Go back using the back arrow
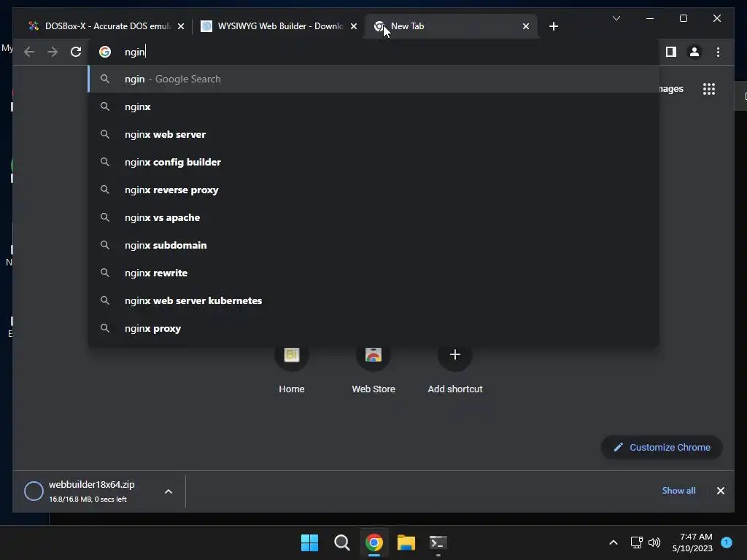747x560 pixels. point(29,52)
